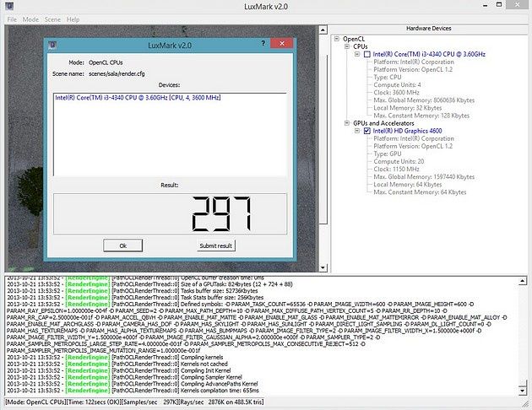
Task: Click Ok in the result dialog
Action: coord(122,245)
